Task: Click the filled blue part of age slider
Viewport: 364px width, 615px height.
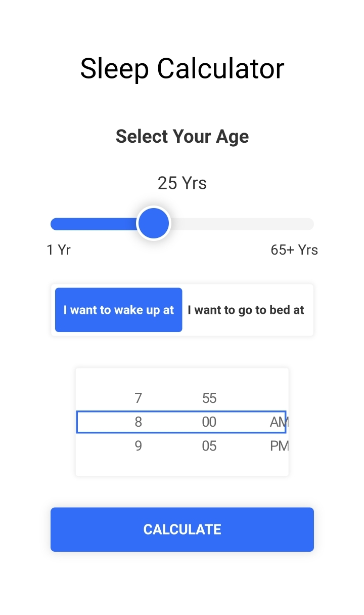Action: (94, 224)
